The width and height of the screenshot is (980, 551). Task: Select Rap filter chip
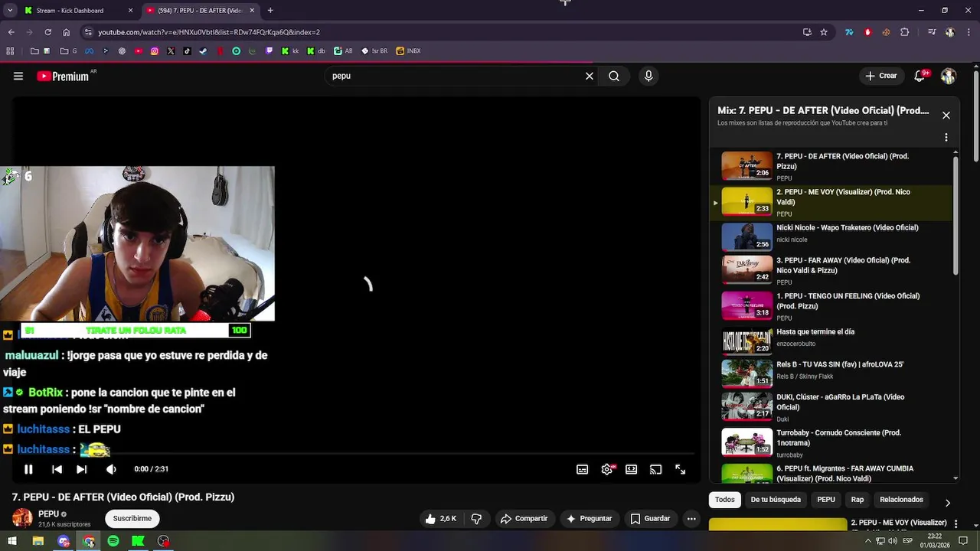(857, 500)
